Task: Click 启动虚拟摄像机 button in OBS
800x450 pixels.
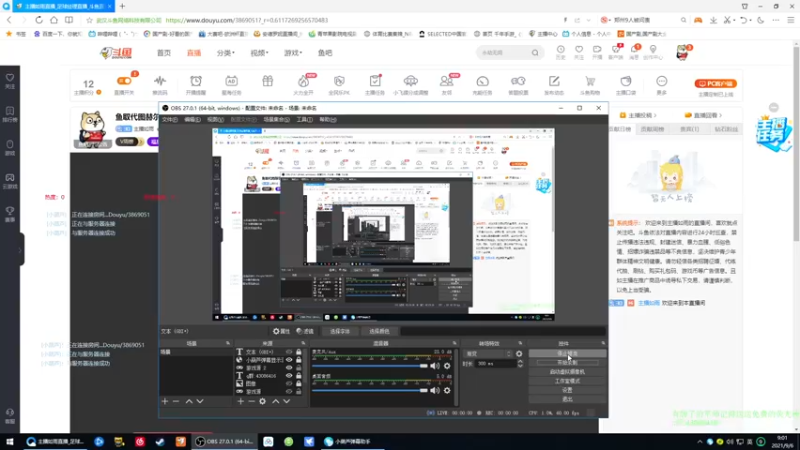Action: point(567,371)
